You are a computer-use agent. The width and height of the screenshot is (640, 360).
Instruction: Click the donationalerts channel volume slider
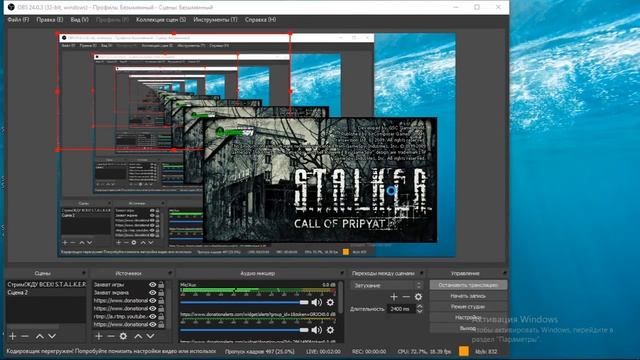244,330
